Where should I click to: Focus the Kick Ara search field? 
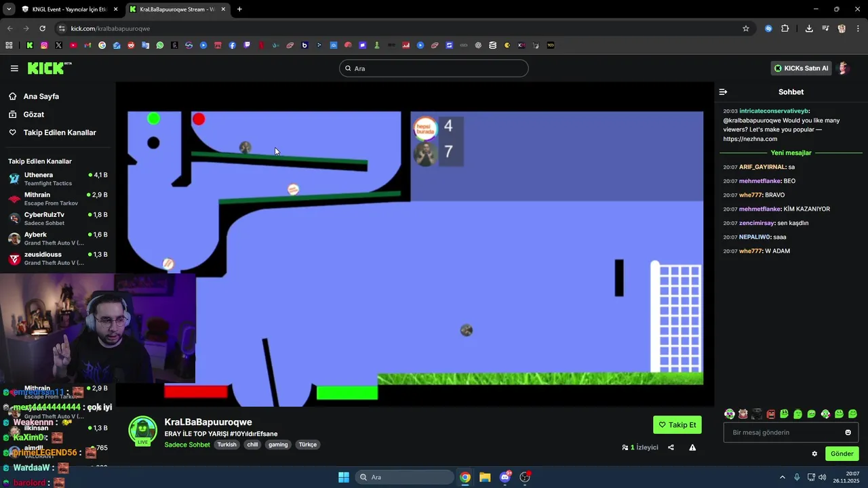click(x=434, y=68)
